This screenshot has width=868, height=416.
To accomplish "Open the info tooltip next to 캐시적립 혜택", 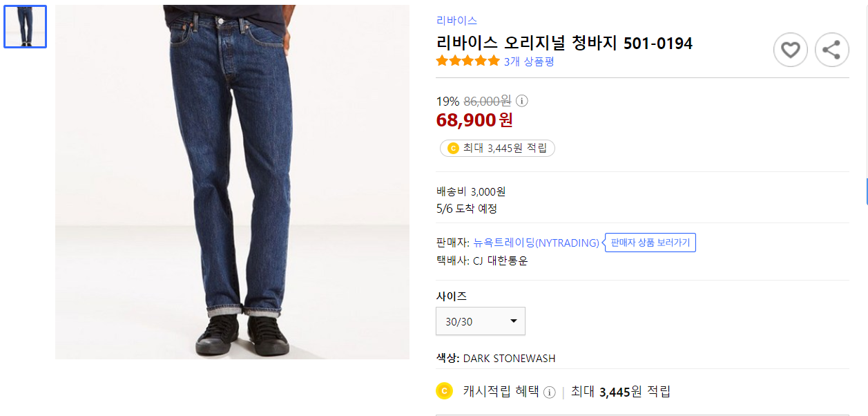I will pyautogui.click(x=549, y=390).
